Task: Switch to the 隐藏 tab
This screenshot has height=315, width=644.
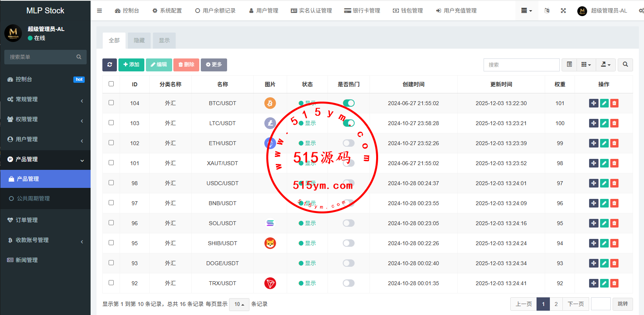Action: tap(139, 40)
